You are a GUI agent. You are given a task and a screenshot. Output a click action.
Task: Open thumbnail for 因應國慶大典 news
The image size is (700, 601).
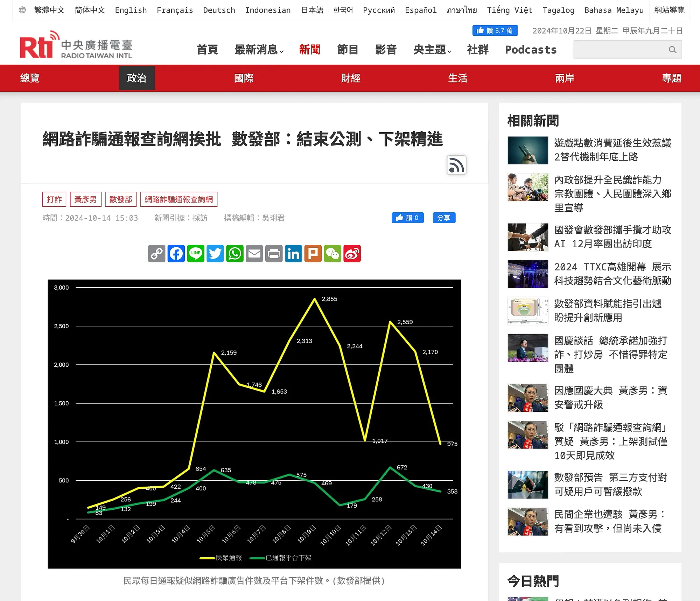click(528, 398)
